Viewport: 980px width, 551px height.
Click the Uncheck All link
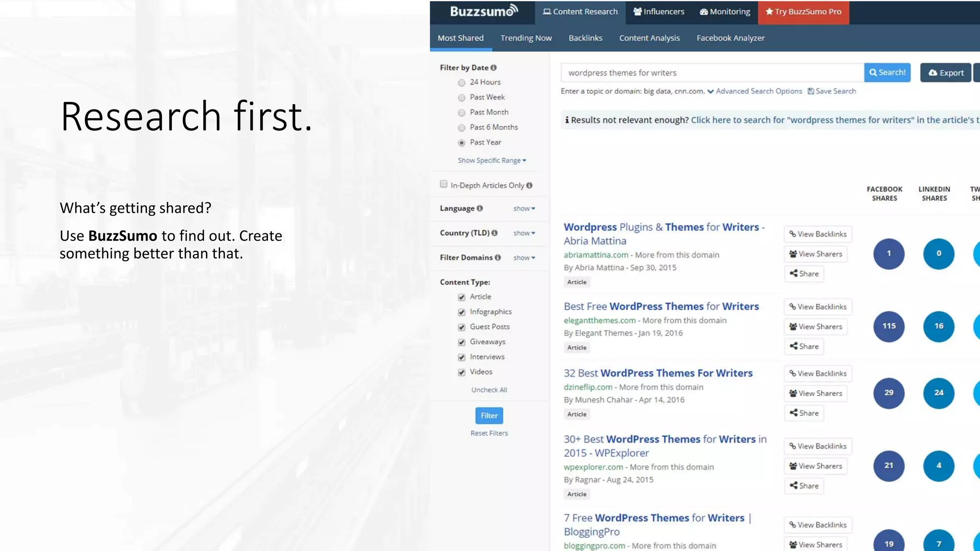tap(489, 390)
